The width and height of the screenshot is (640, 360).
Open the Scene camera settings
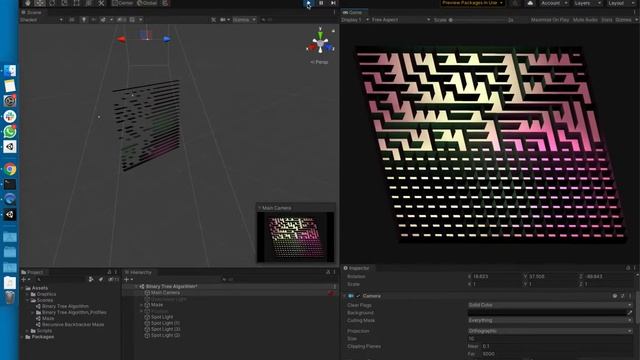pos(224,19)
